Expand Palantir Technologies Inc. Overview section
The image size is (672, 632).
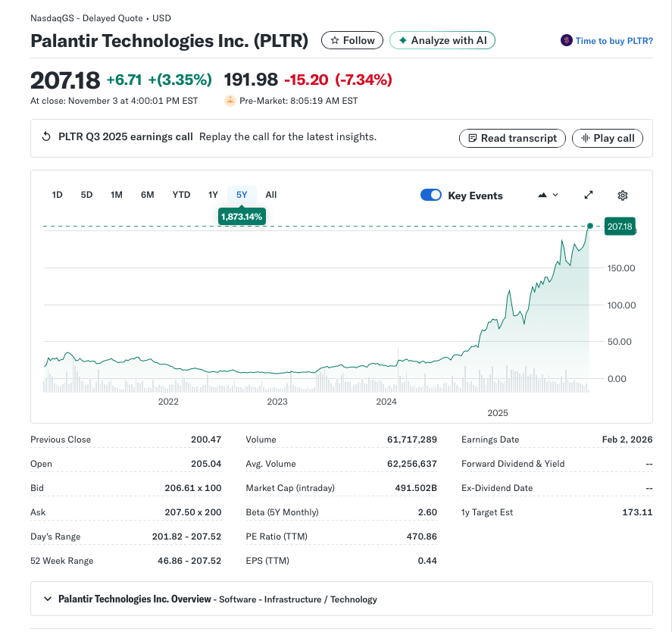pyautogui.click(x=48, y=599)
